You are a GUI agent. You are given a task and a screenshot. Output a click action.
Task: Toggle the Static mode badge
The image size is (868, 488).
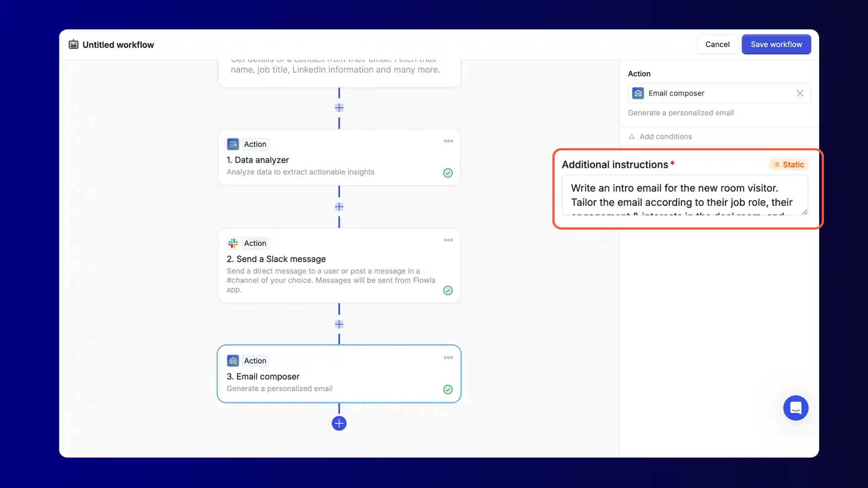788,164
